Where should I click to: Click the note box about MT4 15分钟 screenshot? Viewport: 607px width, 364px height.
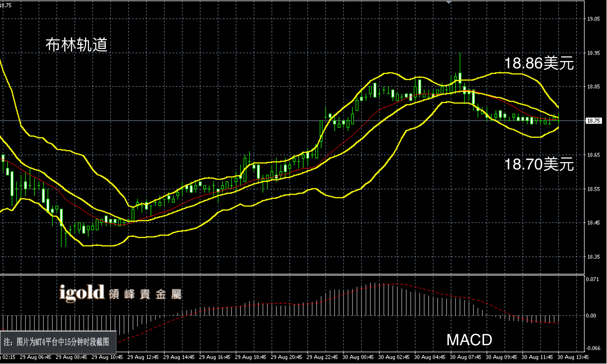(58, 342)
